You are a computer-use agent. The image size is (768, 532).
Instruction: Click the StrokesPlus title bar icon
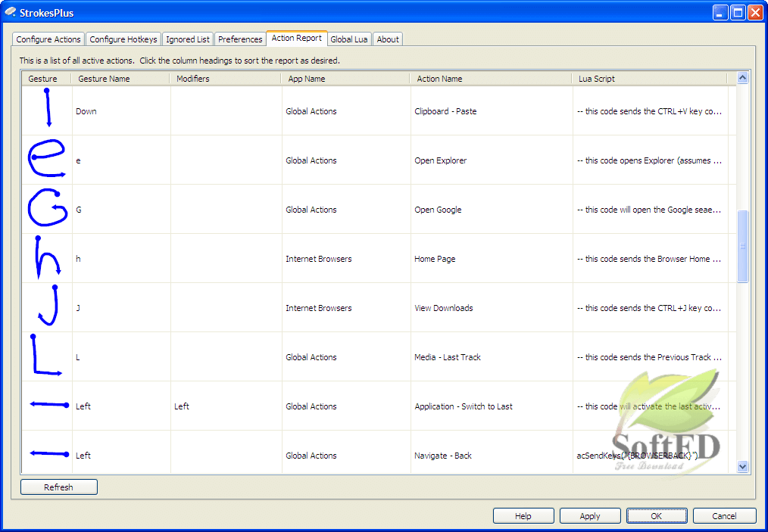(11, 12)
